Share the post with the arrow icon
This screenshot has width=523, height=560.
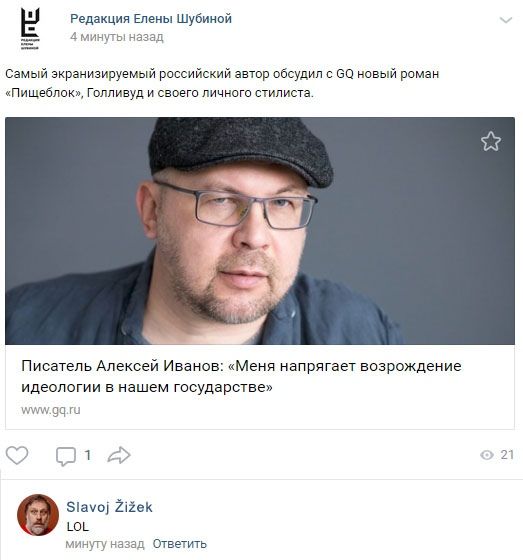pyautogui.click(x=119, y=455)
